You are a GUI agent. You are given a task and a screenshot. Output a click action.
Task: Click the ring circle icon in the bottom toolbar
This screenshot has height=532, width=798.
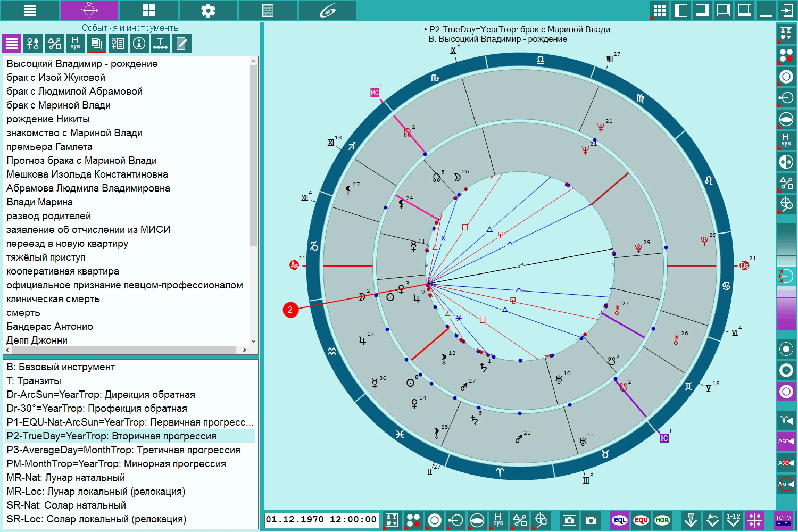pos(435,520)
